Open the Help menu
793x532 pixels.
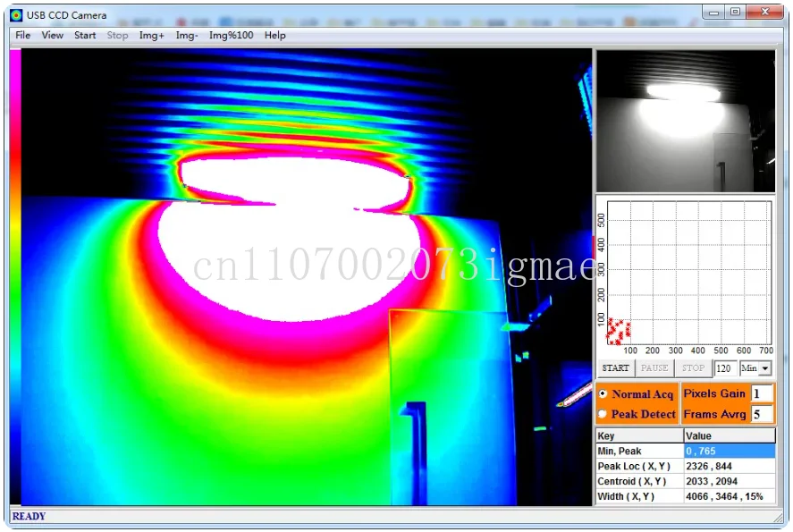pos(275,36)
